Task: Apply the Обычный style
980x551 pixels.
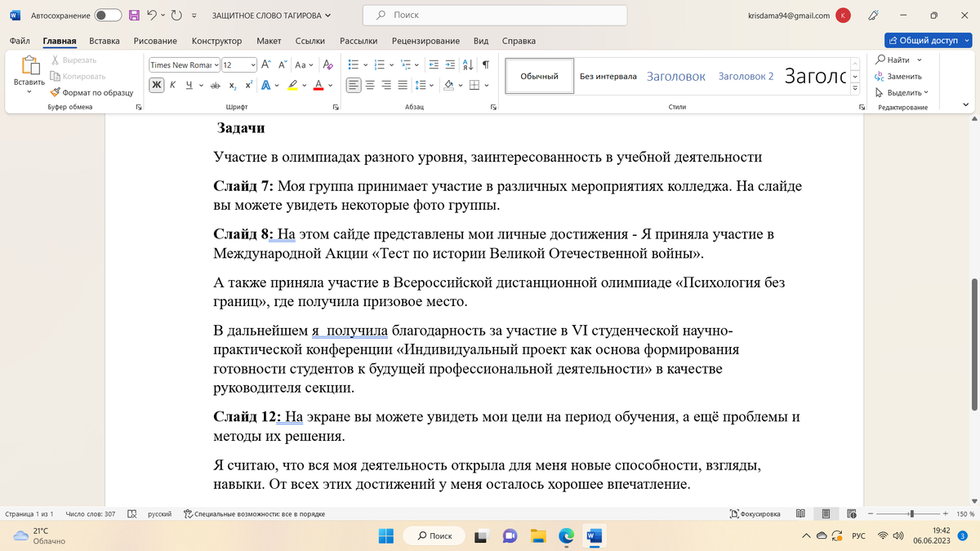Action: click(x=539, y=76)
